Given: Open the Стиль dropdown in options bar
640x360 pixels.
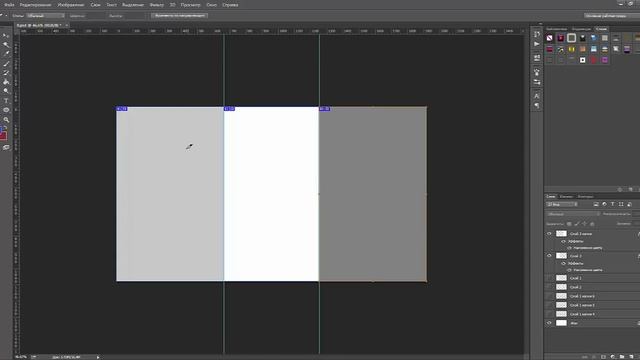Looking at the screenshot, I should tap(46, 16).
